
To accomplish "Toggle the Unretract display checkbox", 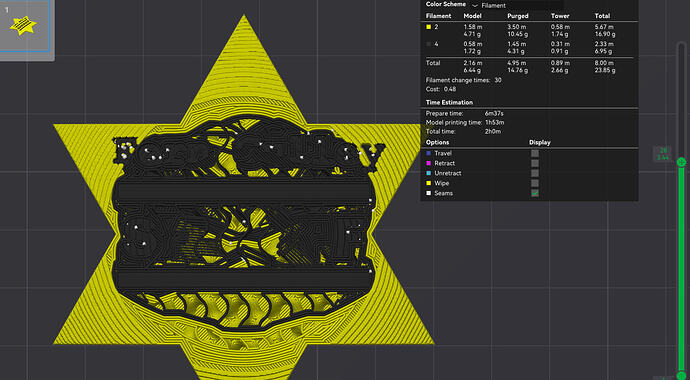I will pos(535,173).
